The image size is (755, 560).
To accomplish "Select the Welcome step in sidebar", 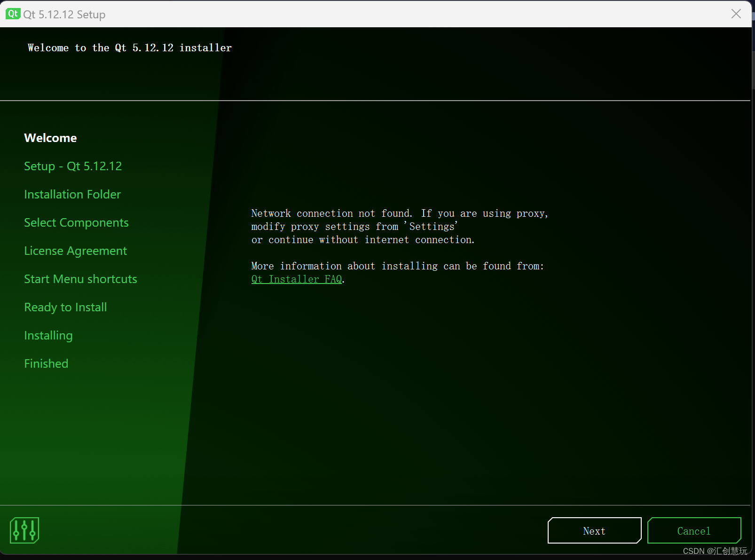I will coord(50,138).
